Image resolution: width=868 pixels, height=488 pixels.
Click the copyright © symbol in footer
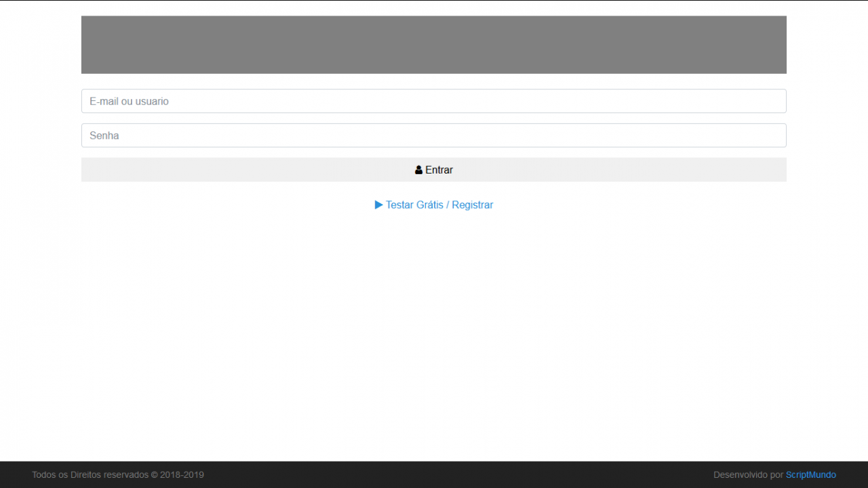point(154,475)
